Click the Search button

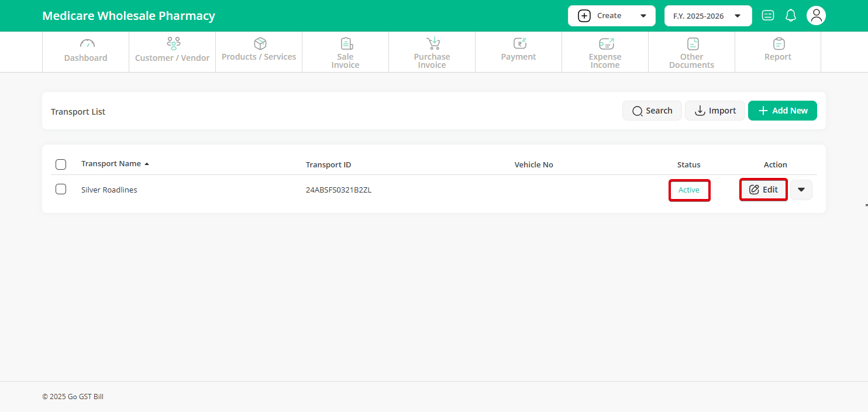point(652,111)
